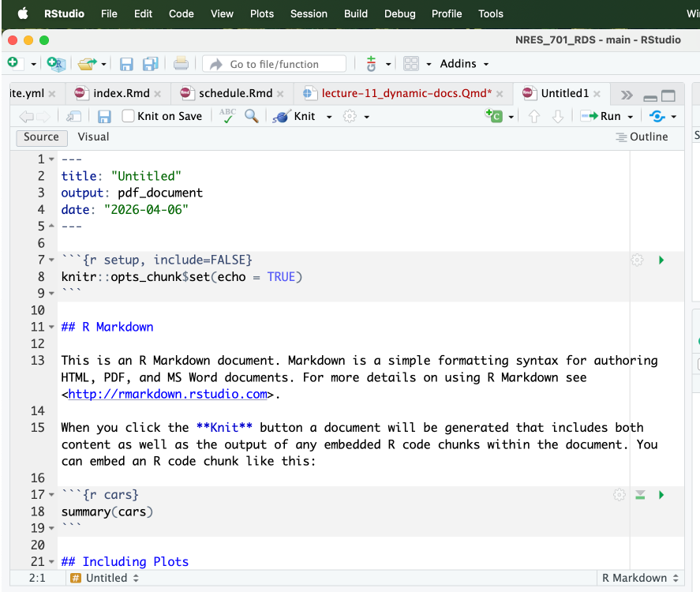Change the R Markdown file type selector

click(640, 578)
